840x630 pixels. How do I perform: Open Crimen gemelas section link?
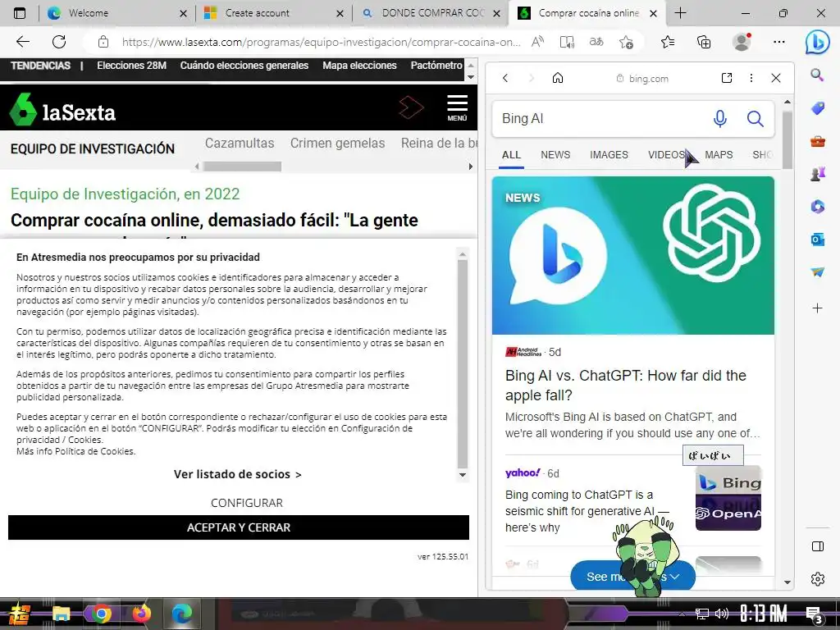[337, 143]
